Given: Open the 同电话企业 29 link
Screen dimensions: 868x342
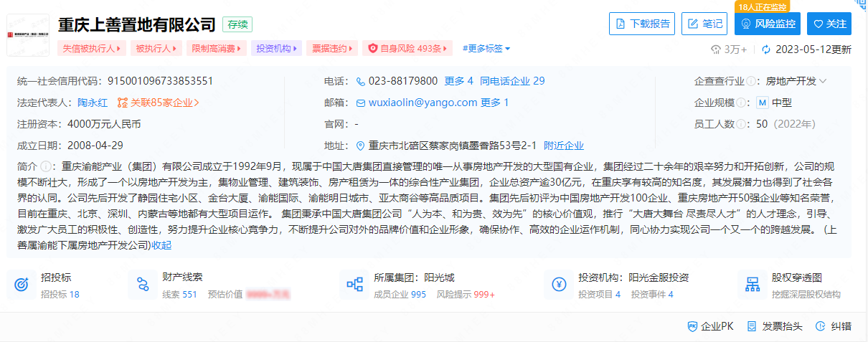Looking at the screenshot, I should click(x=512, y=81).
